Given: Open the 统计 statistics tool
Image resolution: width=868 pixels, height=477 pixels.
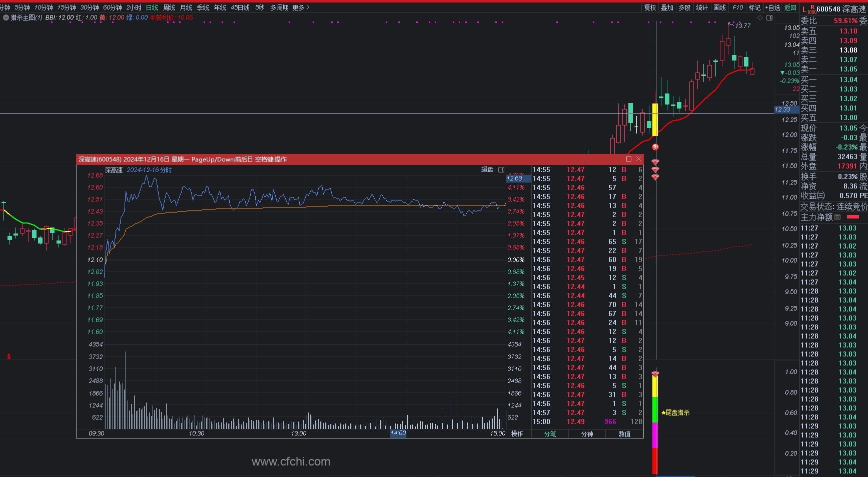Looking at the screenshot, I should point(702,7).
